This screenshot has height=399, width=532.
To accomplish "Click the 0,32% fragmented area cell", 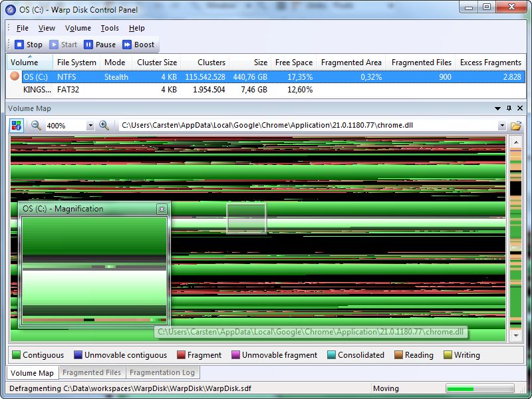I will click(x=371, y=77).
